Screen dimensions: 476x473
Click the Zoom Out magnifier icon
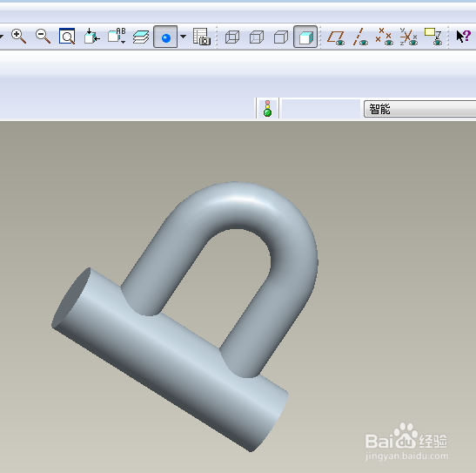[x=43, y=37]
